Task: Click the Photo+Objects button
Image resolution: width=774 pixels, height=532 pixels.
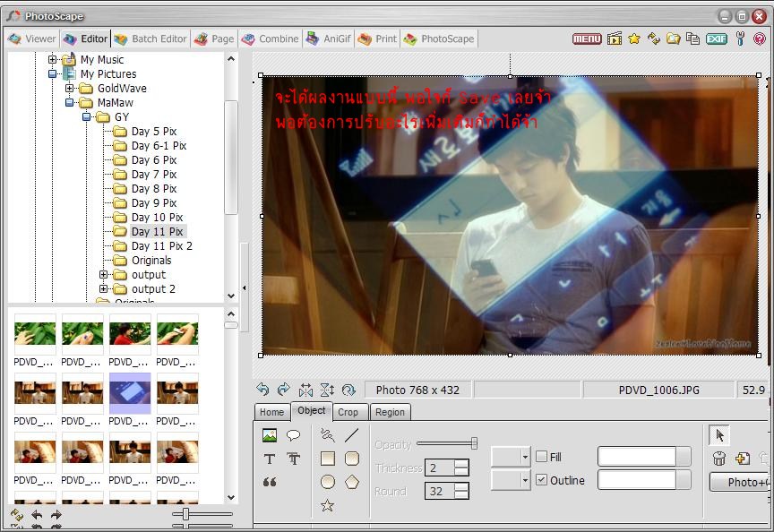Action: point(741,482)
